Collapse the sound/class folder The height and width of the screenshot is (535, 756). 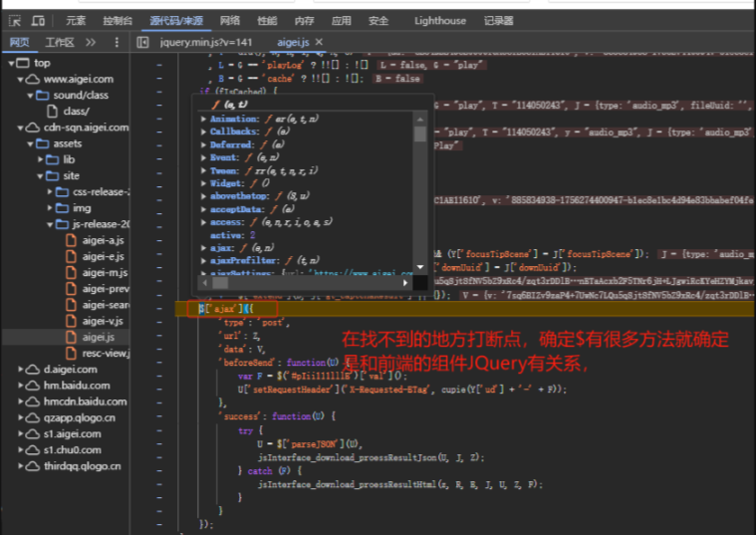[x=30, y=95]
